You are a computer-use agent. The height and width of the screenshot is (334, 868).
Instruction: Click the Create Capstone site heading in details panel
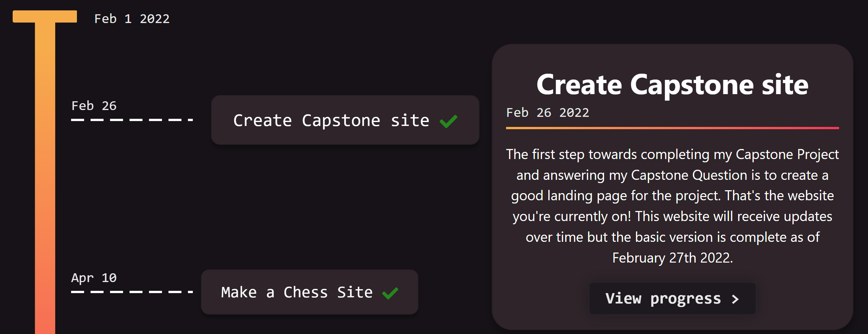coord(672,85)
